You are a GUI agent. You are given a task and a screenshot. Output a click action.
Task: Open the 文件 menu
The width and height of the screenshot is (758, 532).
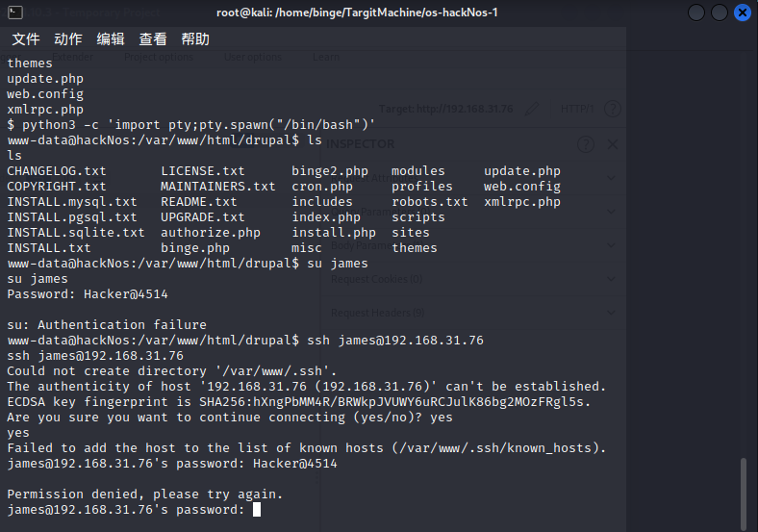26,39
